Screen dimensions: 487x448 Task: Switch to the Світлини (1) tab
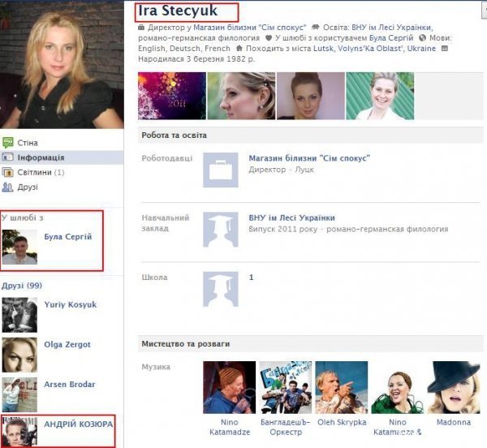click(41, 172)
